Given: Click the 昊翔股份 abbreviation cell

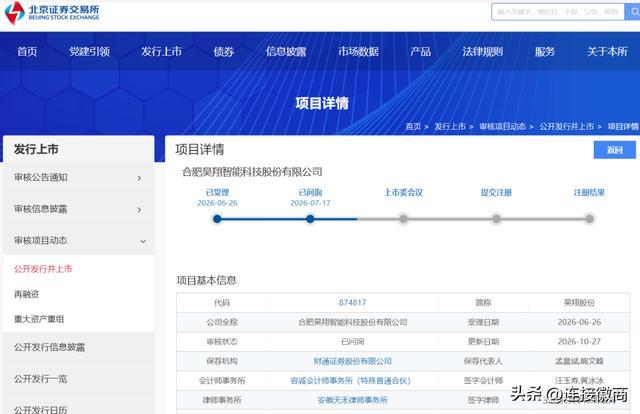Looking at the screenshot, I should [579, 303].
